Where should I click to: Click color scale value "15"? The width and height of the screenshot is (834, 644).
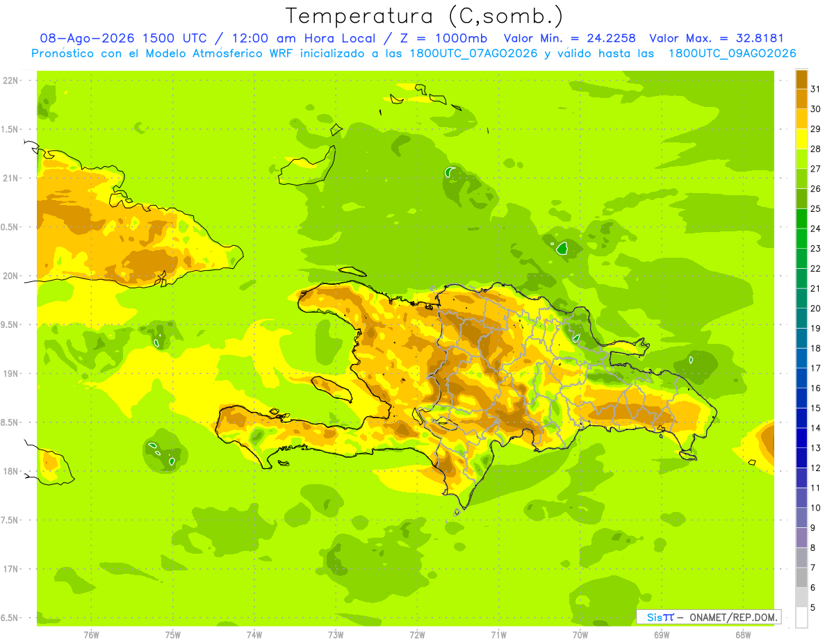point(816,408)
